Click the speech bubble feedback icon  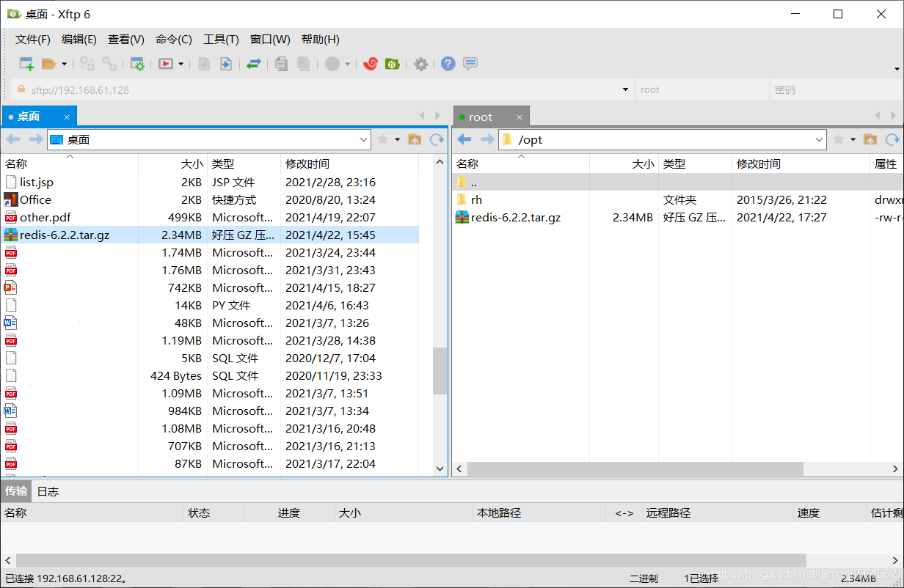point(470,64)
